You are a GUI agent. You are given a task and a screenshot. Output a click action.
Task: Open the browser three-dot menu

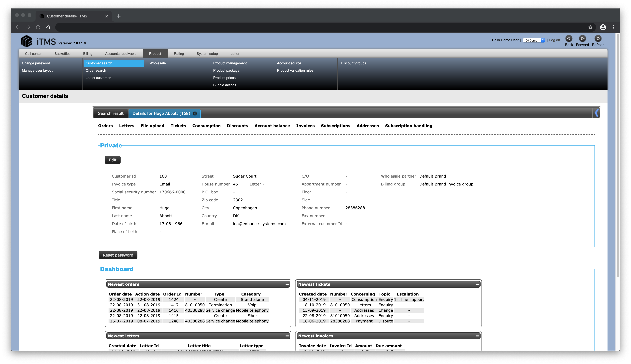(x=613, y=27)
